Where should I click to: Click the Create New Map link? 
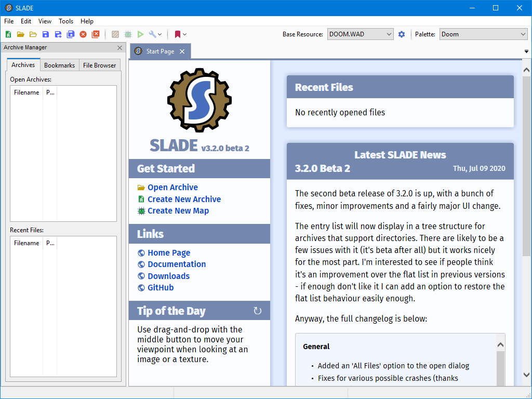(x=178, y=211)
